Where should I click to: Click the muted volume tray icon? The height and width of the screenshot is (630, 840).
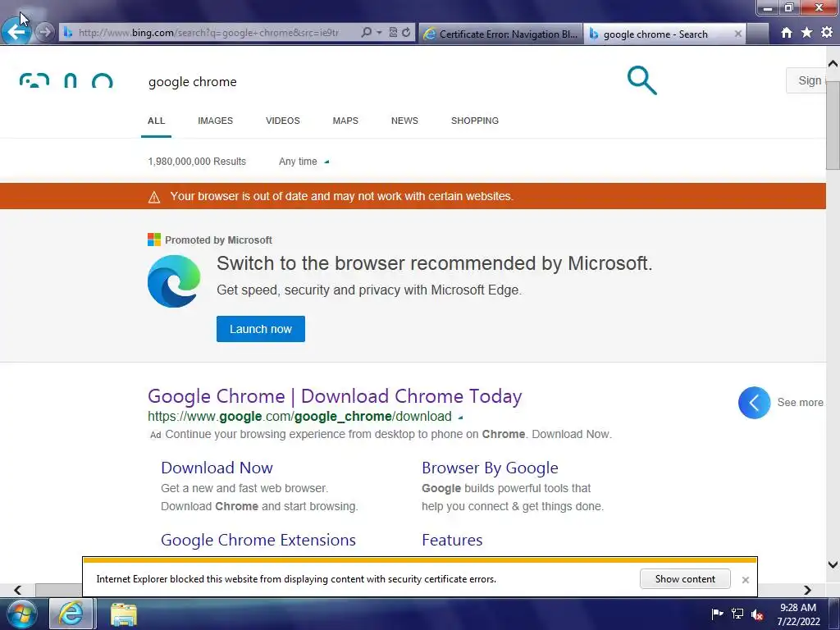click(x=757, y=614)
